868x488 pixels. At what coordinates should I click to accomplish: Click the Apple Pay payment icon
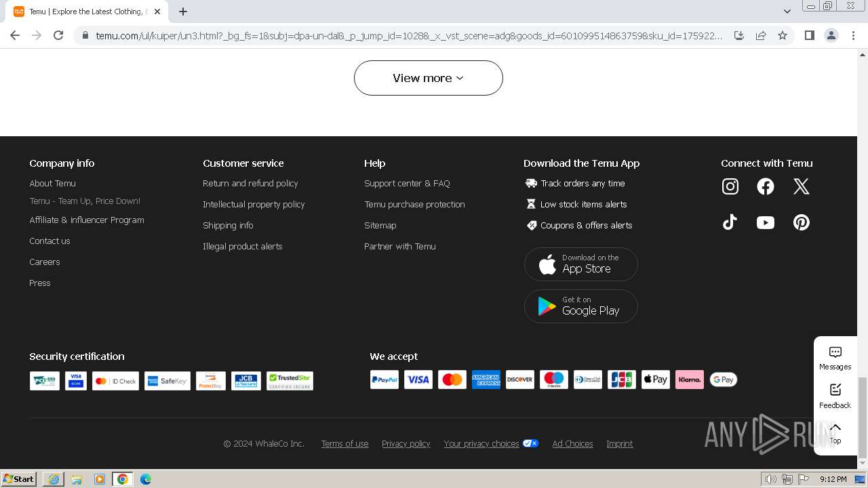[656, 380]
